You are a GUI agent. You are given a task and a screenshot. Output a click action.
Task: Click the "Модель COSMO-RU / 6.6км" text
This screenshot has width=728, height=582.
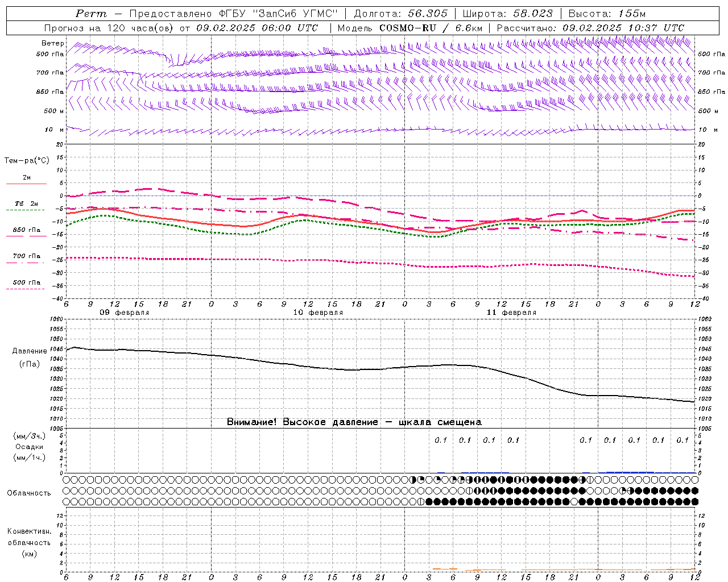coord(410,28)
